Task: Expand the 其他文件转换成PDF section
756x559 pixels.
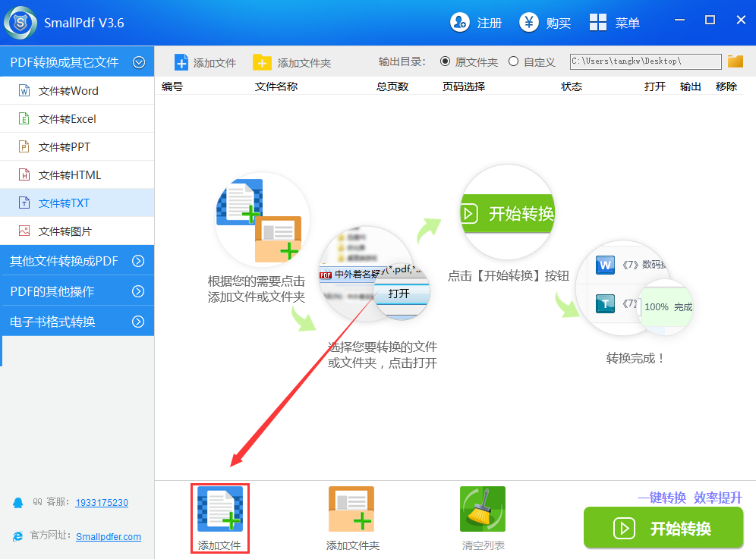Action: pyautogui.click(x=77, y=261)
